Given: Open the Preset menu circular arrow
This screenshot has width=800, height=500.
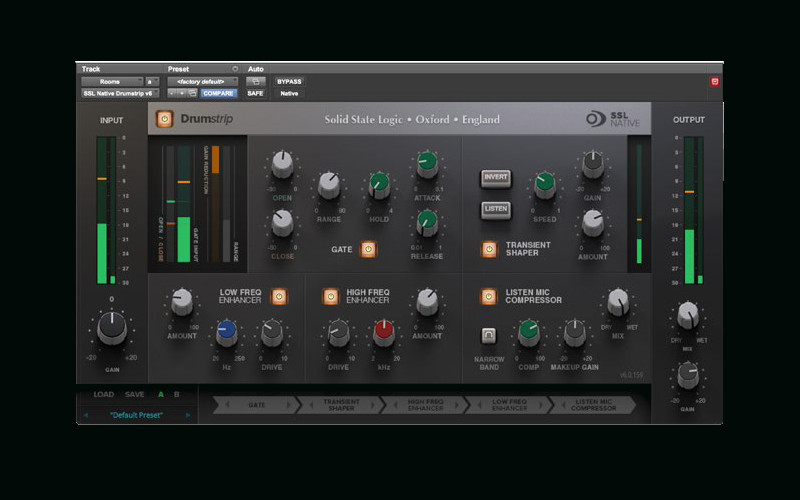Looking at the screenshot, I should tap(235, 69).
